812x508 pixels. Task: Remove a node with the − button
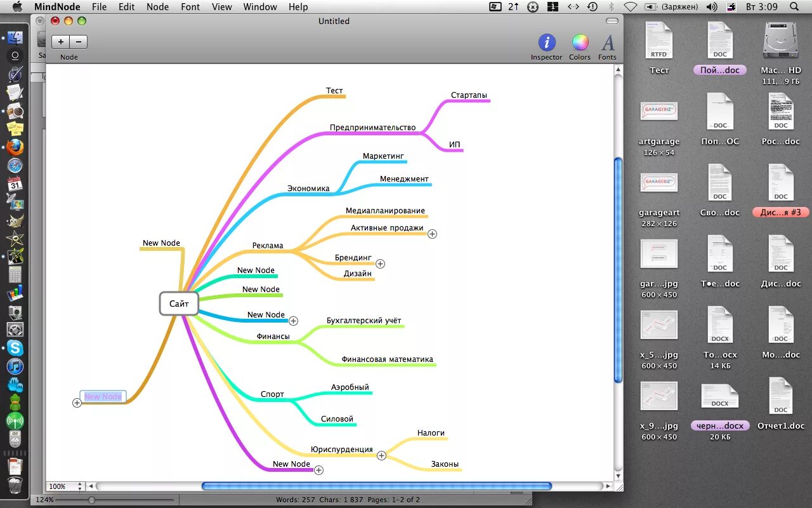(78, 41)
